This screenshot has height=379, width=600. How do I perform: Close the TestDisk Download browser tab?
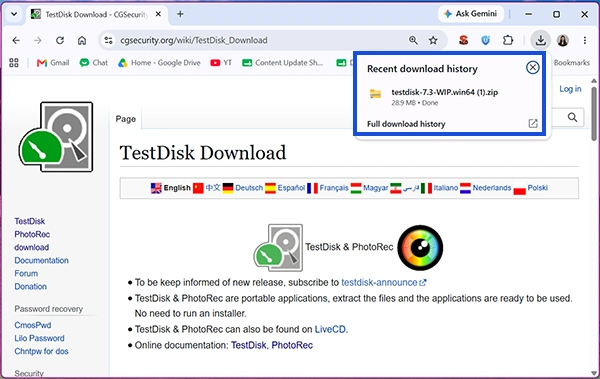point(158,14)
